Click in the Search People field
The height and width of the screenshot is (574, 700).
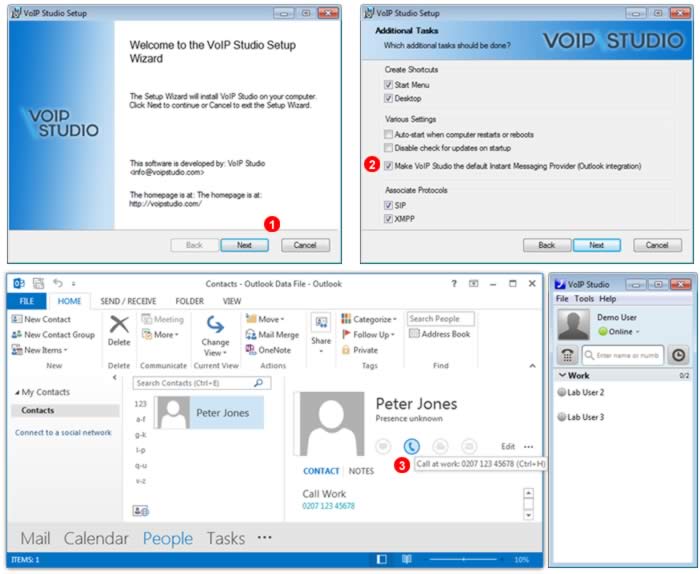pyautogui.click(x=441, y=319)
